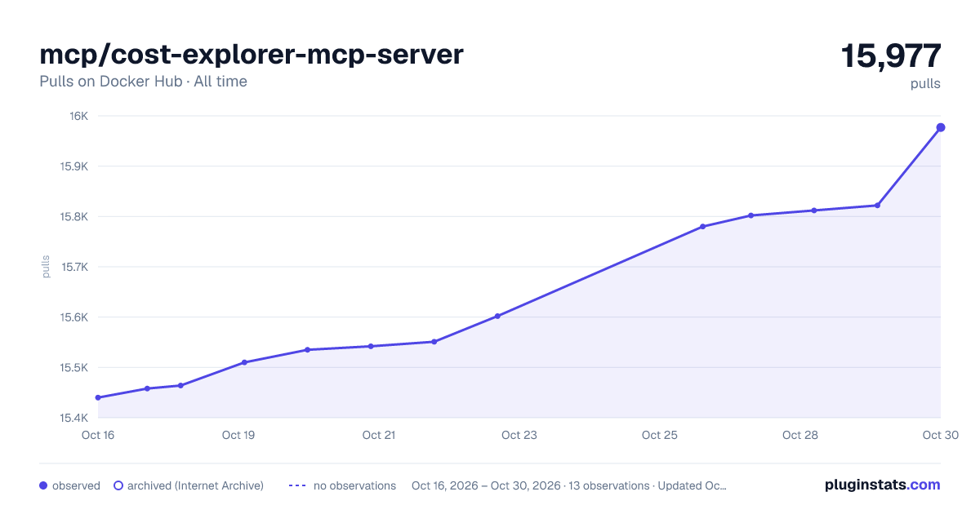Screen dimensions: 980x514
Task: Select the data point just below 15.8K
Action: coord(703,227)
